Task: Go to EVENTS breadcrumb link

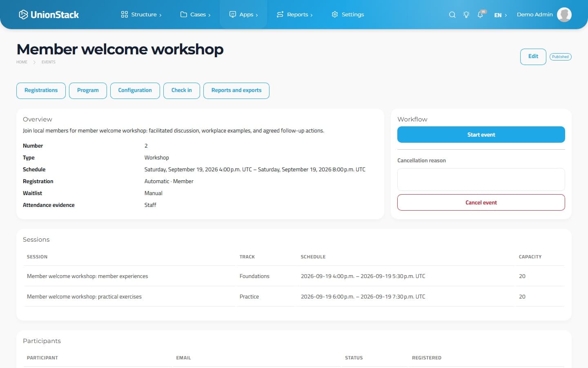Action: (48, 62)
